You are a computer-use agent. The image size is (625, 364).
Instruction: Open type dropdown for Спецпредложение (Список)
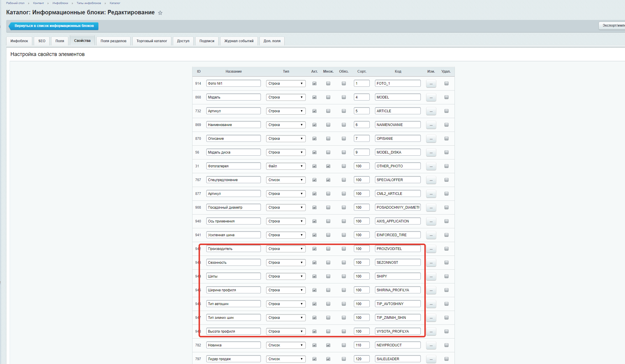286,180
